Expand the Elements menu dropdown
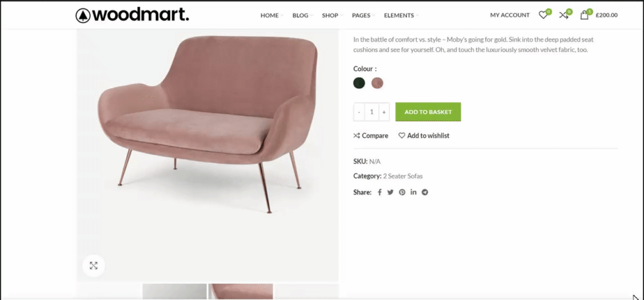The image size is (644, 300). coord(401,15)
